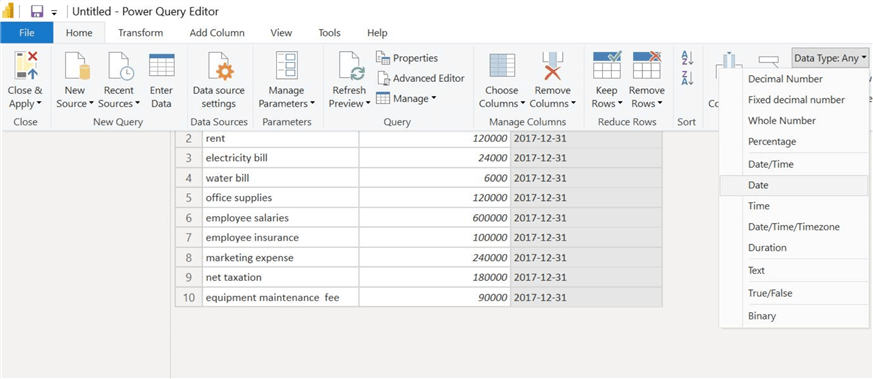Click the 600000 value cell
This screenshot has width=873, height=379.
point(435,218)
